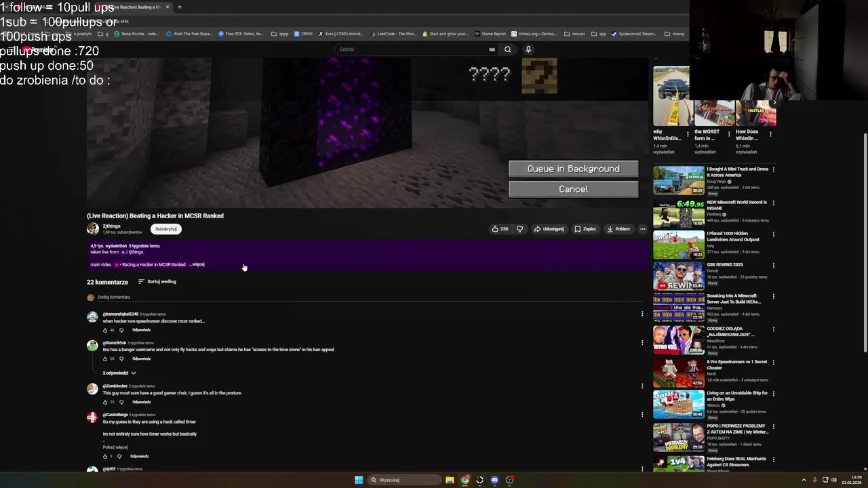Open the OPGG bookmark
Viewport: 868px width, 488px height.
(303, 34)
